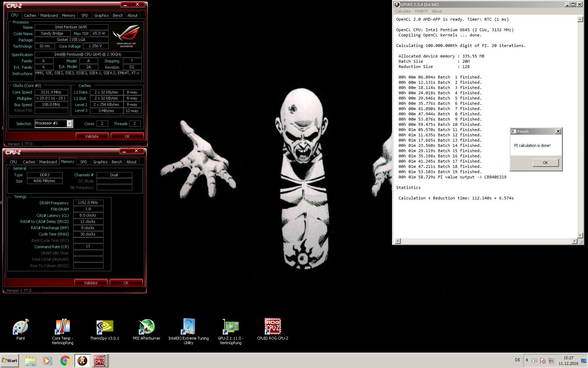Click the DE language indicator
588x368 pixels.
[518, 360]
